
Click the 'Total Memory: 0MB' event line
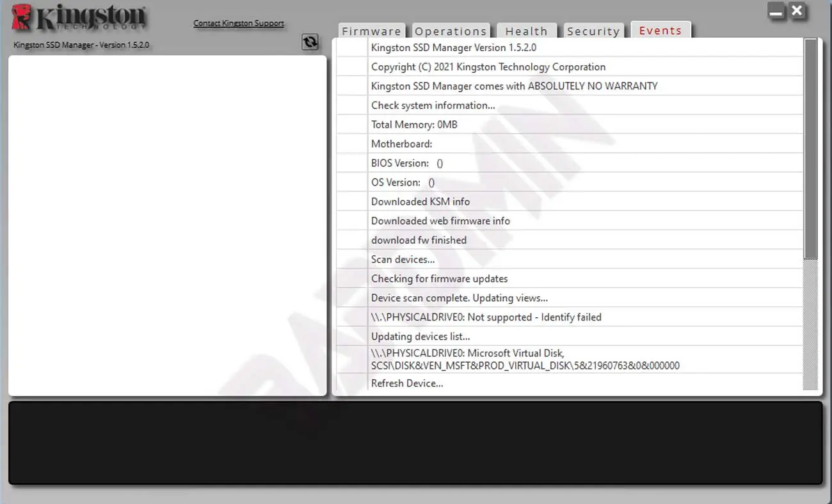point(414,125)
